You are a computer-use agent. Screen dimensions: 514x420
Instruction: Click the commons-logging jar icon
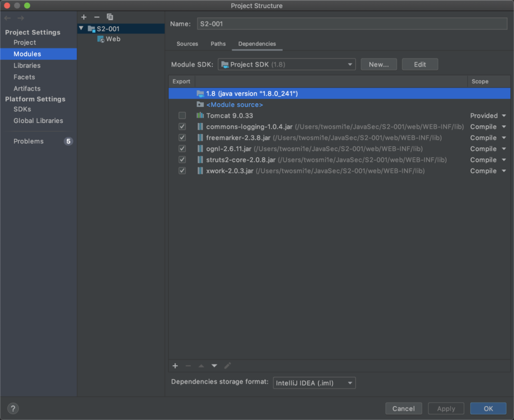200,127
